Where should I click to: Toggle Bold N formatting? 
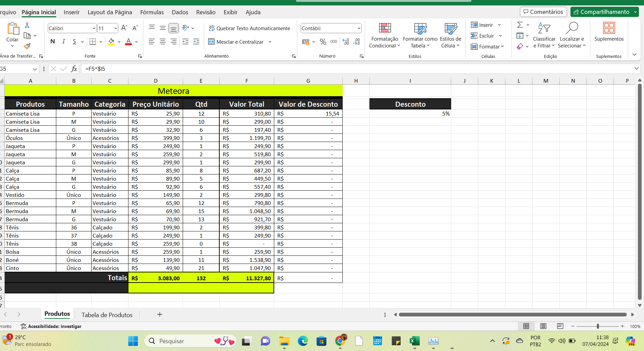(53, 42)
